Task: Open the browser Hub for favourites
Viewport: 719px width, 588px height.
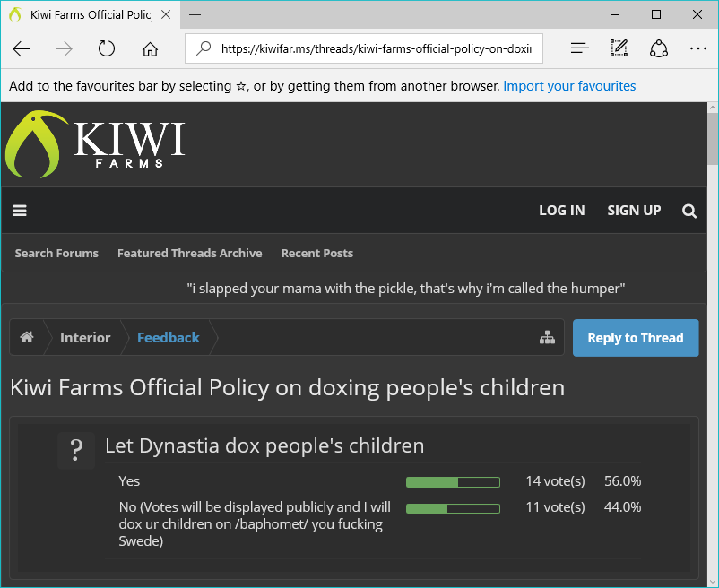Action: 580,48
